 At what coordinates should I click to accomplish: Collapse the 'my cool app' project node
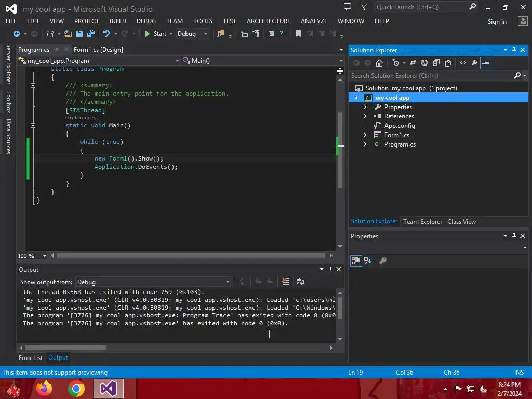pos(356,98)
